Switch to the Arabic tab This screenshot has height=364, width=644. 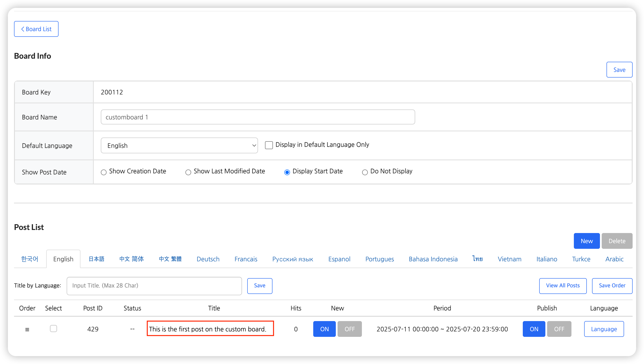tap(614, 259)
